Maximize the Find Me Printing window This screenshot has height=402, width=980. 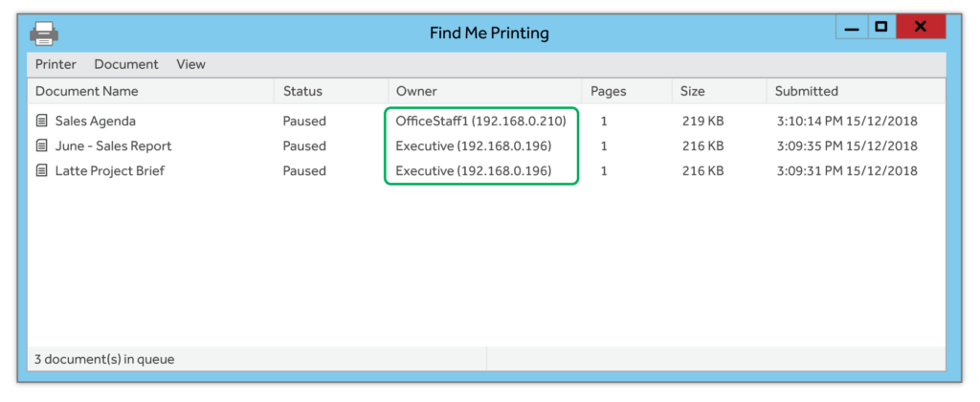pyautogui.click(x=881, y=28)
